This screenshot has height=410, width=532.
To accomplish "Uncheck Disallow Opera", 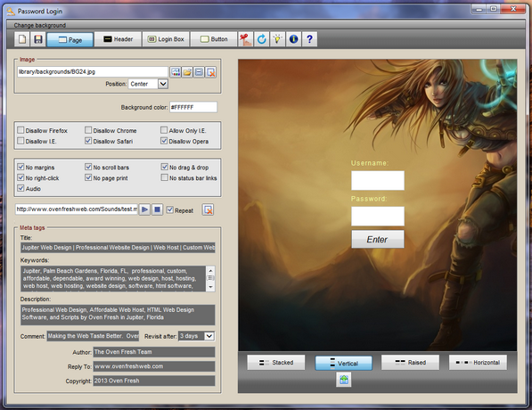I will (164, 141).
